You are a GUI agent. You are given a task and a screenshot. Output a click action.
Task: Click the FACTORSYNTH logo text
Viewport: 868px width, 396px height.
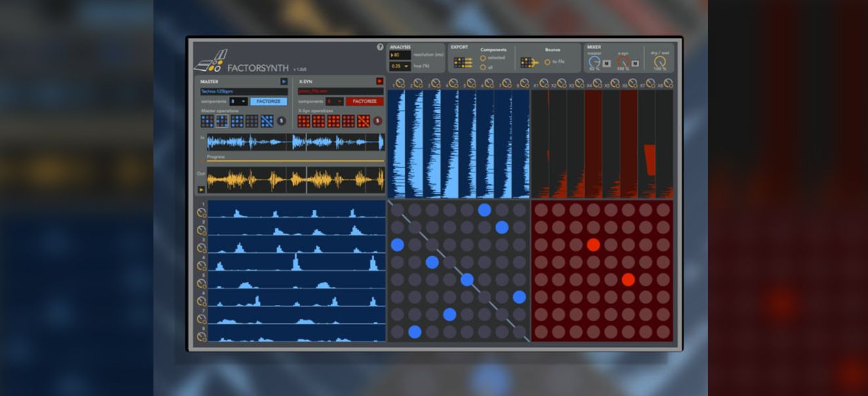pos(258,68)
